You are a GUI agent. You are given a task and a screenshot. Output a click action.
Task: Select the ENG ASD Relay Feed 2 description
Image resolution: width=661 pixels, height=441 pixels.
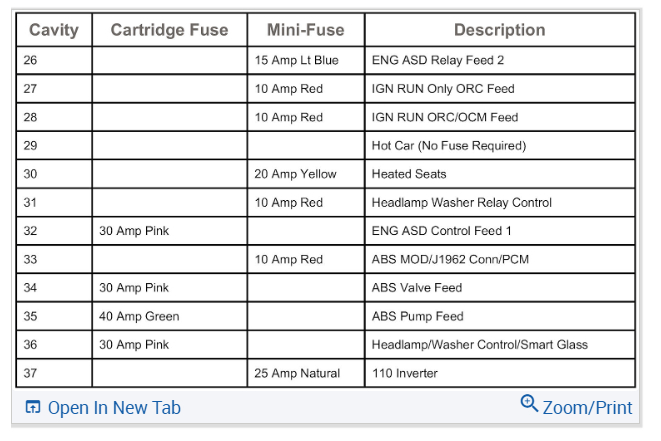tap(438, 60)
